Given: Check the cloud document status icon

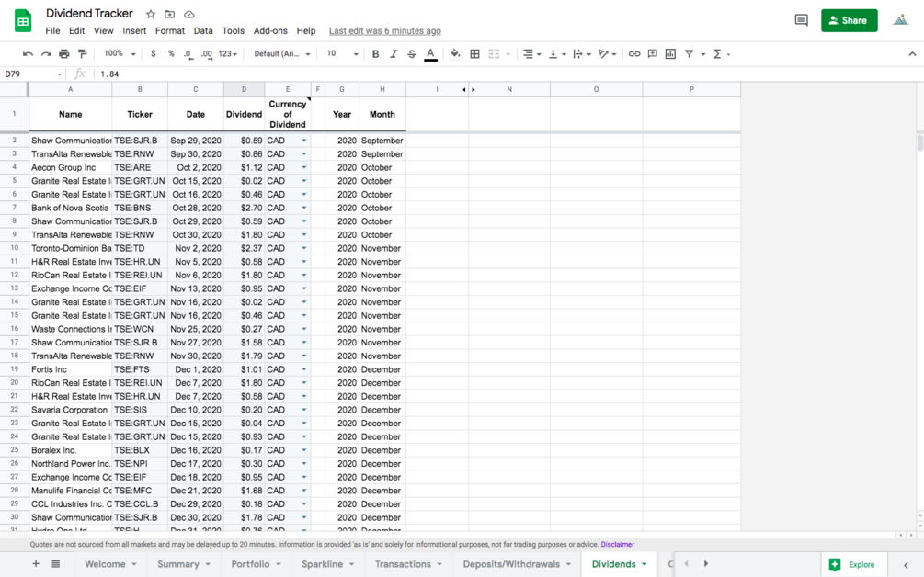Looking at the screenshot, I should (x=189, y=14).
